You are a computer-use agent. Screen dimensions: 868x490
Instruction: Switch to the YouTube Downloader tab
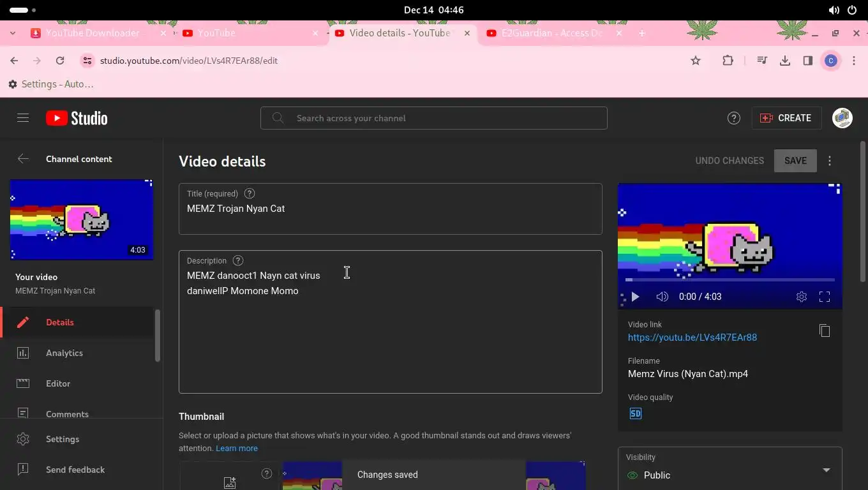click(93, 33)
